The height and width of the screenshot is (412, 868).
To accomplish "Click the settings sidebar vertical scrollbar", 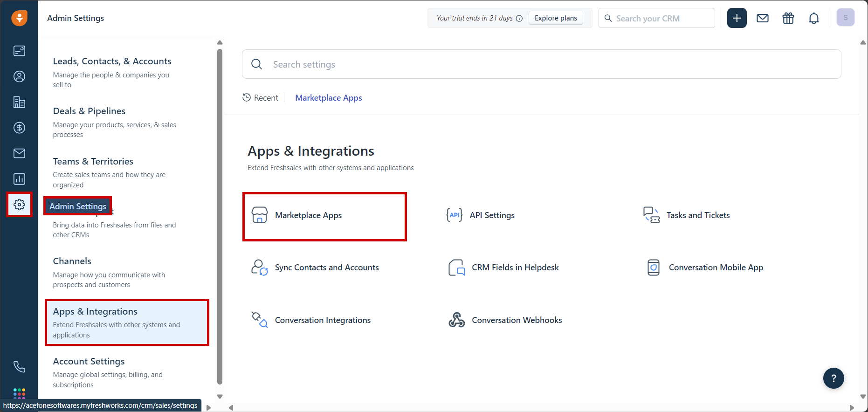I will pyautogui.click(x=220, y=217).
